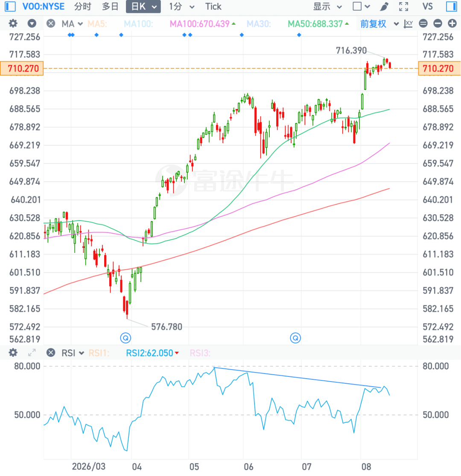This screenshot has width=461, height=476.
Task: Open the MA indicator type dropdown
Action: tap(72, 24)
